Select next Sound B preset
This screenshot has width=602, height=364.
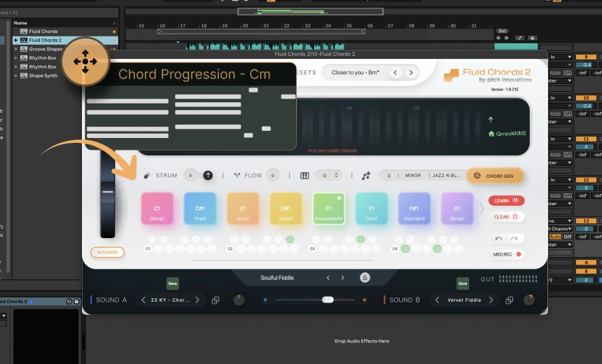click(x=491, y=300)
